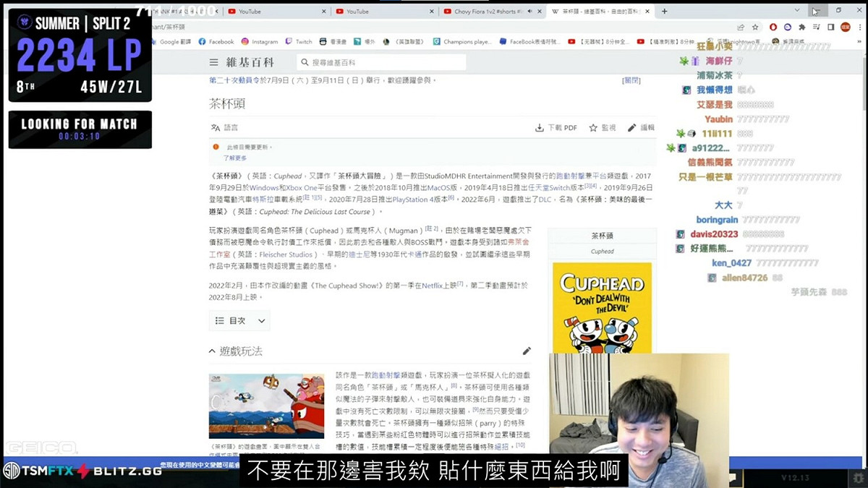
Task: Click the 下載 PDF download button
Action: [x=556, y=127]
